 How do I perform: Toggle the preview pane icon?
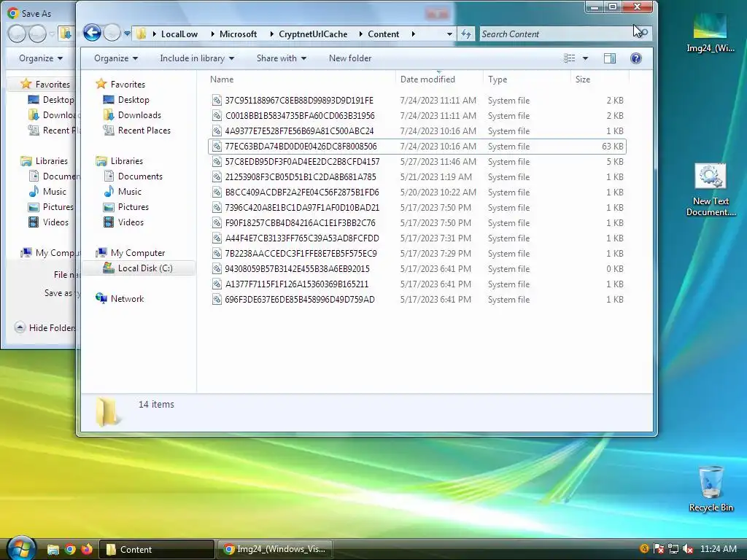coord(610,58)
